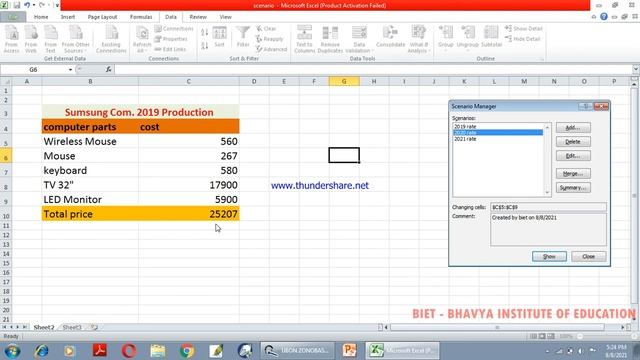
Task: Click the From Web icon
Action: point(31,39)
